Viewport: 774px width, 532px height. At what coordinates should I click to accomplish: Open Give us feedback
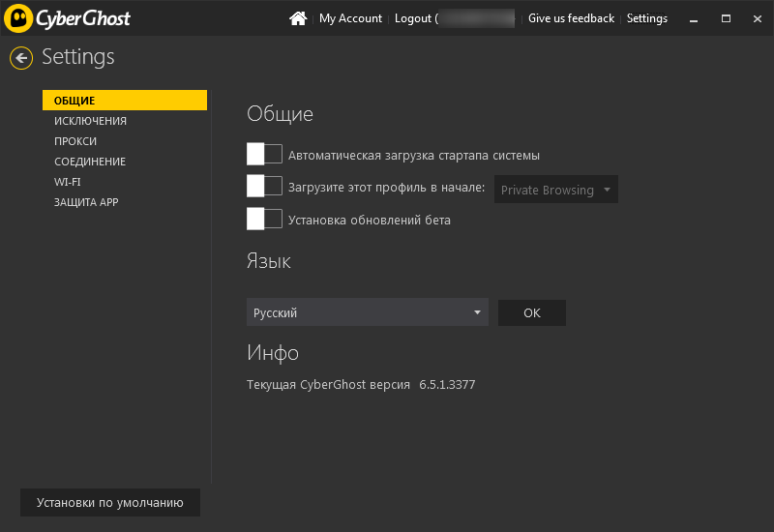coord(571,18)
